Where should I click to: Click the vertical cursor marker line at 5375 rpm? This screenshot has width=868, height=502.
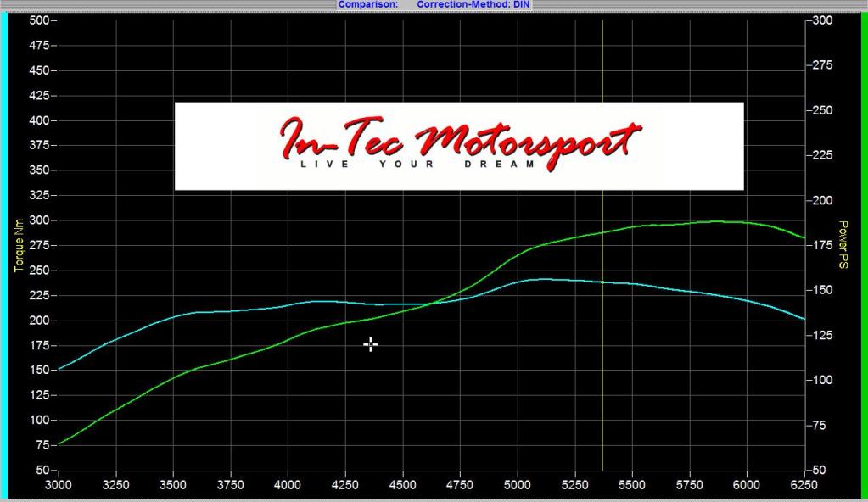[x=602, y=245]
